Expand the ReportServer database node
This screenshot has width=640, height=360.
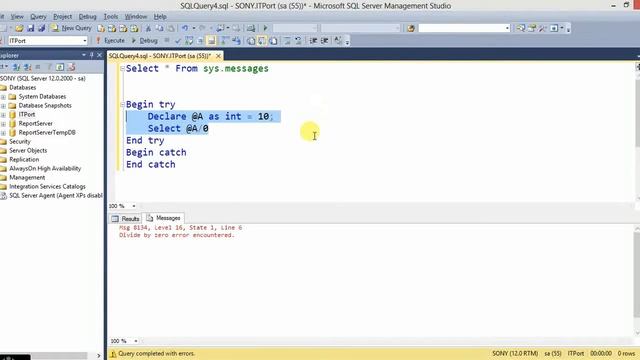click(x=3, y=124)
